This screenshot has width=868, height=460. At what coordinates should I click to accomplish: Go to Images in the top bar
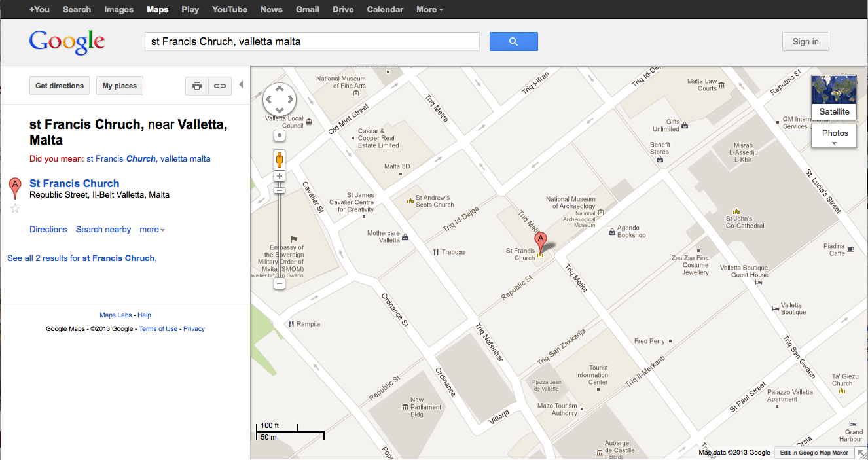[118, 9]
